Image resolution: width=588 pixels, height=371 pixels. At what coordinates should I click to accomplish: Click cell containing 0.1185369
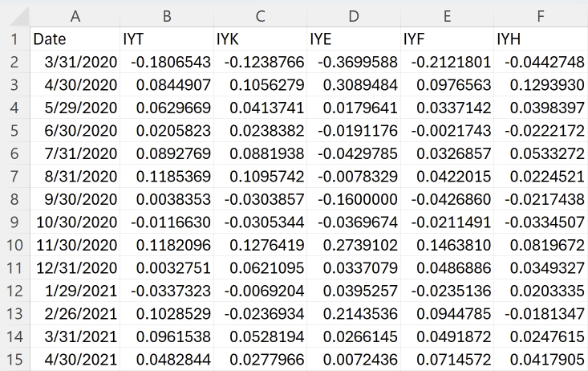[x=167, y=176]
